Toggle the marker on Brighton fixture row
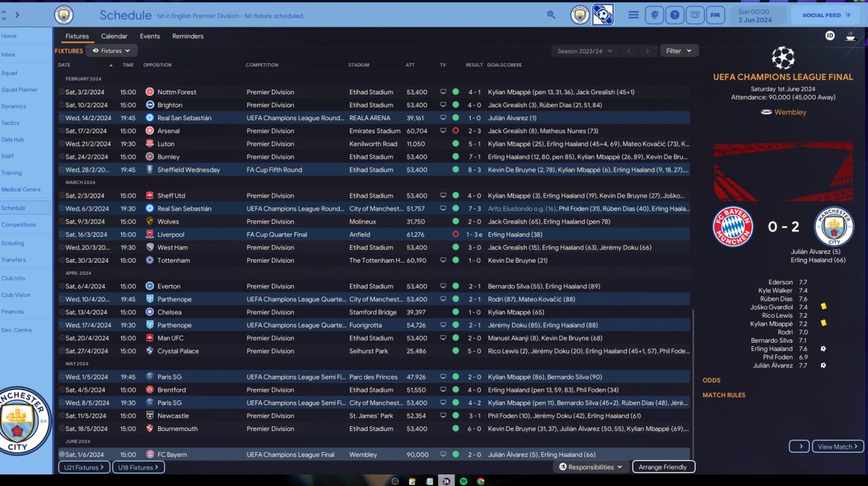 click(62, 105)
